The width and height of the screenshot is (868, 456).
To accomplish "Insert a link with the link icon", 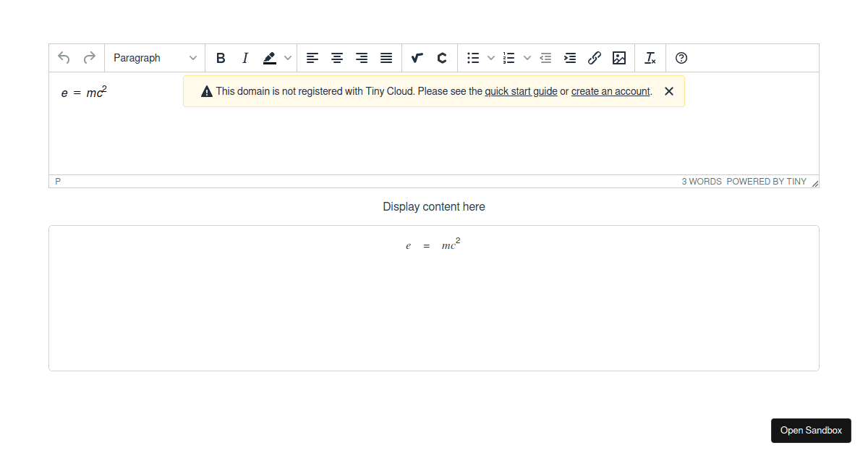I will click(595, 58).
